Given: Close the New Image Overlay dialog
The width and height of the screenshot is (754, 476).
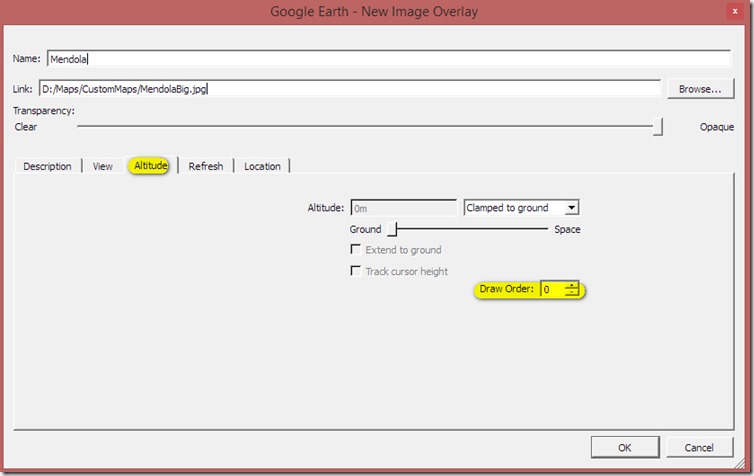Looking at the screenshot, I should coord(735,11).
